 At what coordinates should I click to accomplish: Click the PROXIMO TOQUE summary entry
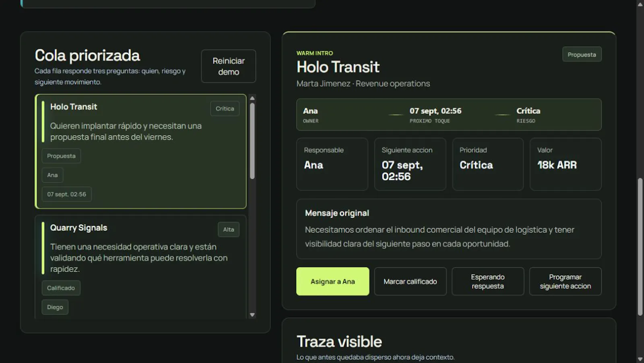(x=436, y=115)
